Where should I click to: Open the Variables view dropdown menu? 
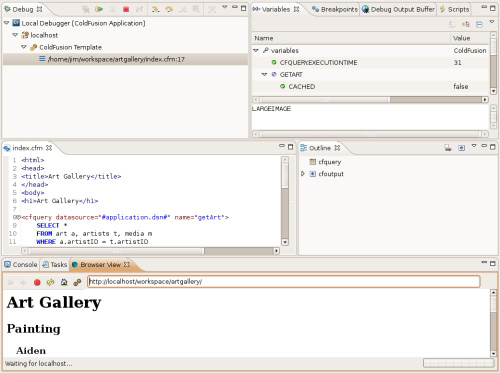click(492, 22)
